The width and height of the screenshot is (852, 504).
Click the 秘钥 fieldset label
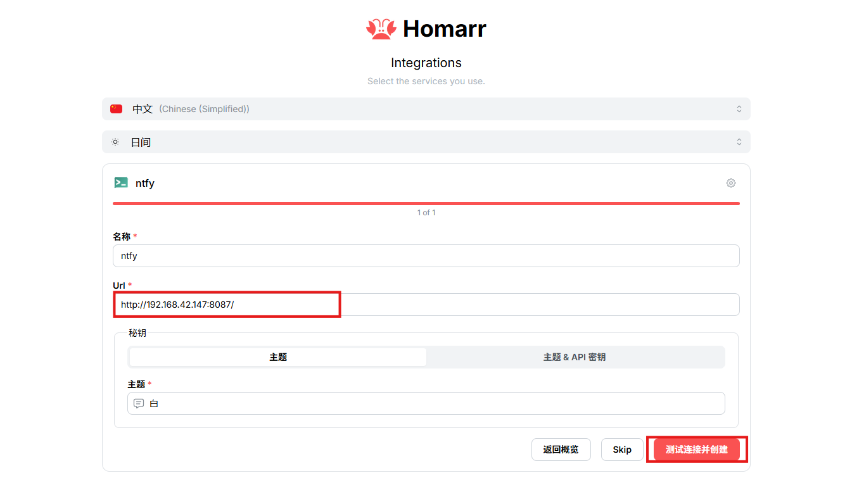(137, 333)
